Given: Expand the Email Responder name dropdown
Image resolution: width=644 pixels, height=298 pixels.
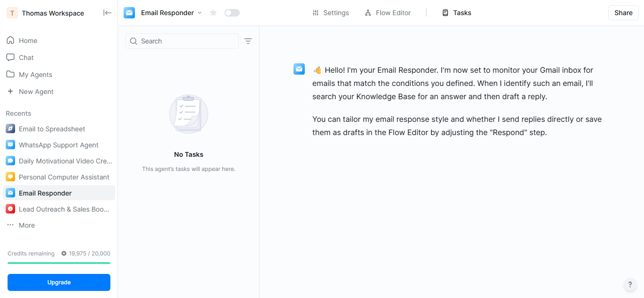Looking at the screenshot, I should pyautogui.click(x=200, y=13).
